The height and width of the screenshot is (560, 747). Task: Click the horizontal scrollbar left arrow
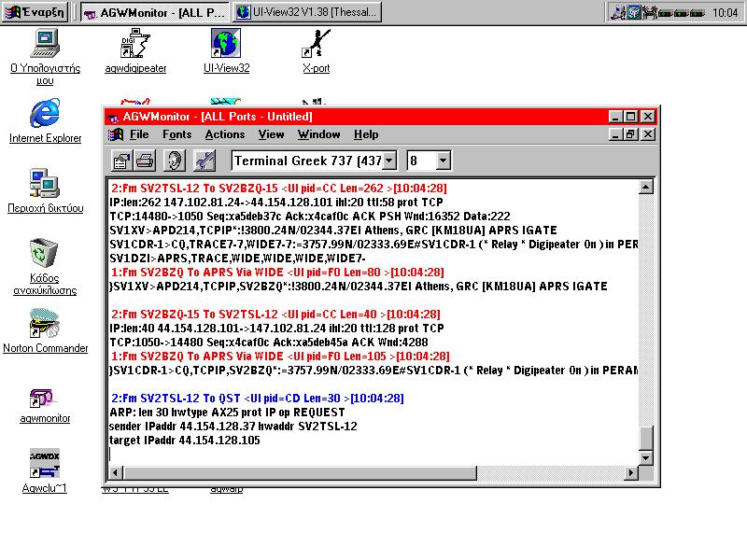pos(115,473)
